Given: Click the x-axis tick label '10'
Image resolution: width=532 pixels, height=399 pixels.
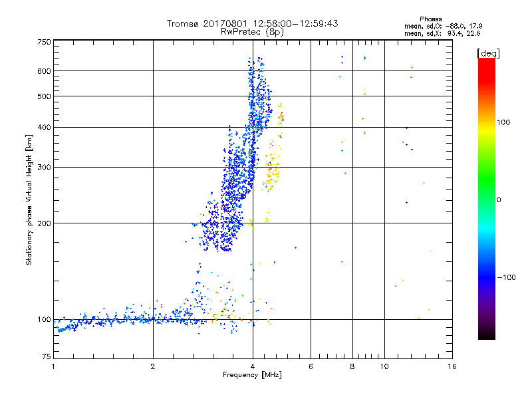Looking at the screenshot, I should (384, 366).
